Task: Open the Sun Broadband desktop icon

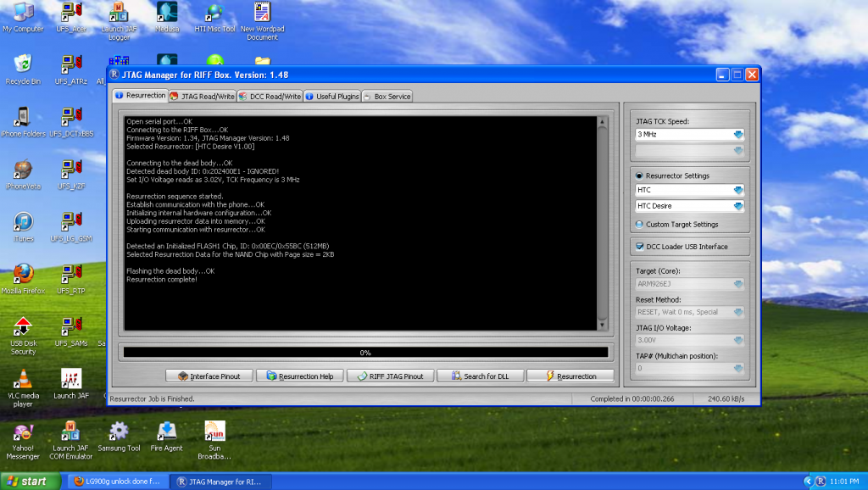Action: (214, 442)
